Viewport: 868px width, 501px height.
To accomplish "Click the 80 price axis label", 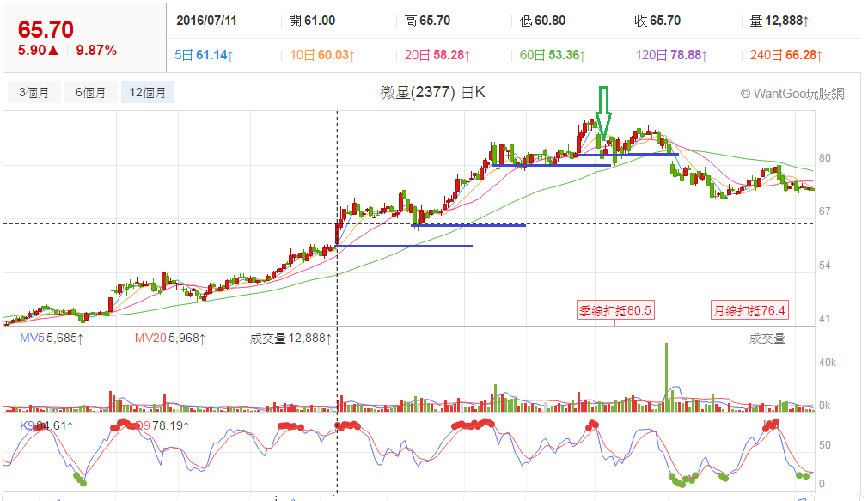I will [x=825, y=158].
